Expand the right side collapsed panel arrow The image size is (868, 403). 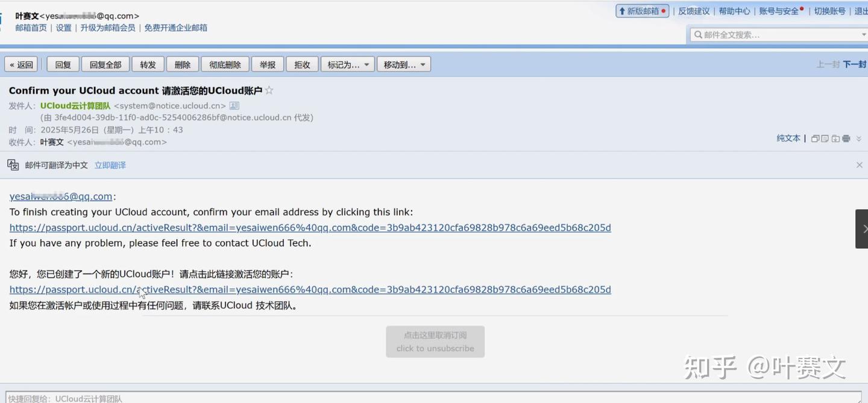coord(863,229)
